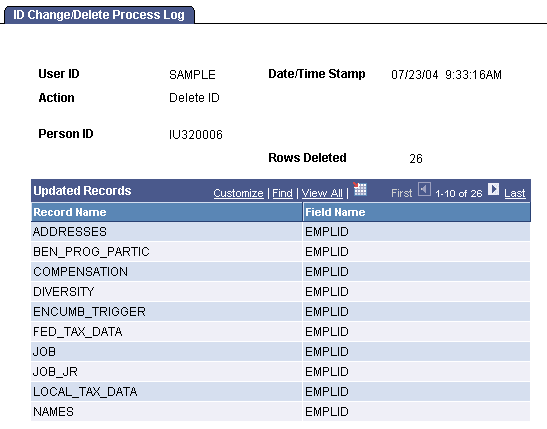Image resolution: width=547 pixels, height=429 pixels.
Task: Click EMPLID in the NAMES row
Action: point(327,412)
